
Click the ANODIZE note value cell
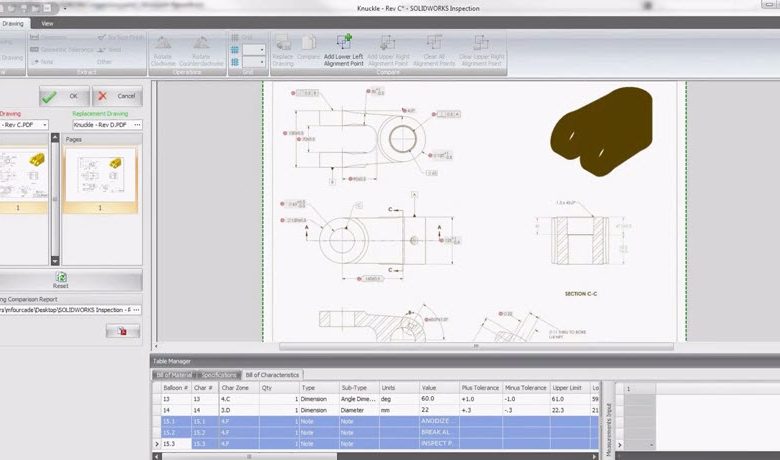pos(439,421)
